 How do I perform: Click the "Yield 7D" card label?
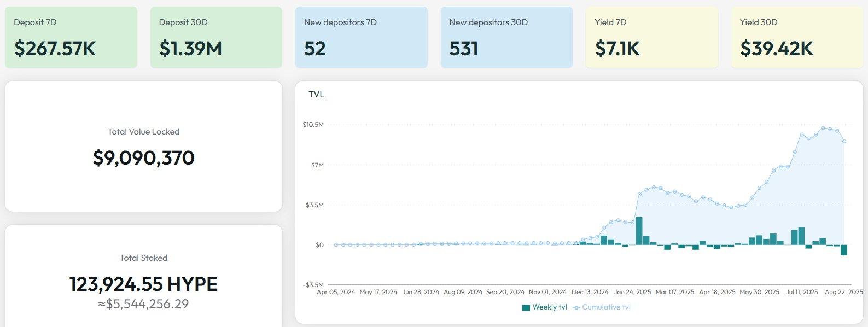pyautogui.click(x=610, y=22)
